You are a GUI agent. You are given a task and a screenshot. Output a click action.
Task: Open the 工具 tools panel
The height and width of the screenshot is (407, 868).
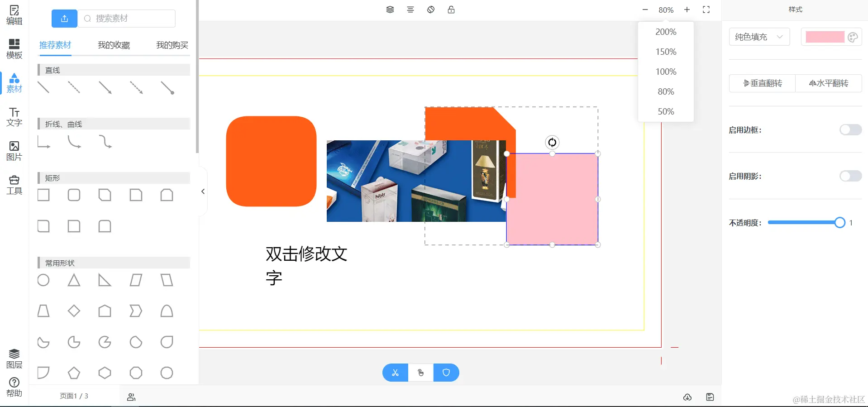pos(14,185)
